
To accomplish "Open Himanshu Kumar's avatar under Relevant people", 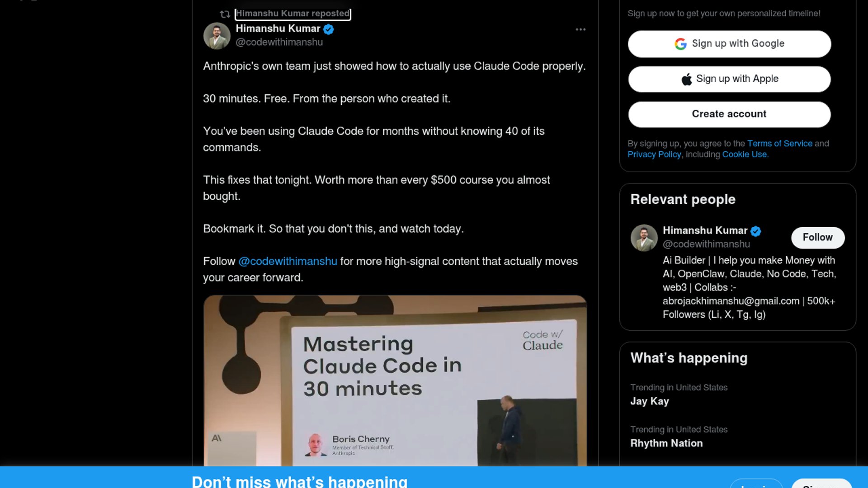I will tap(644, 238).
